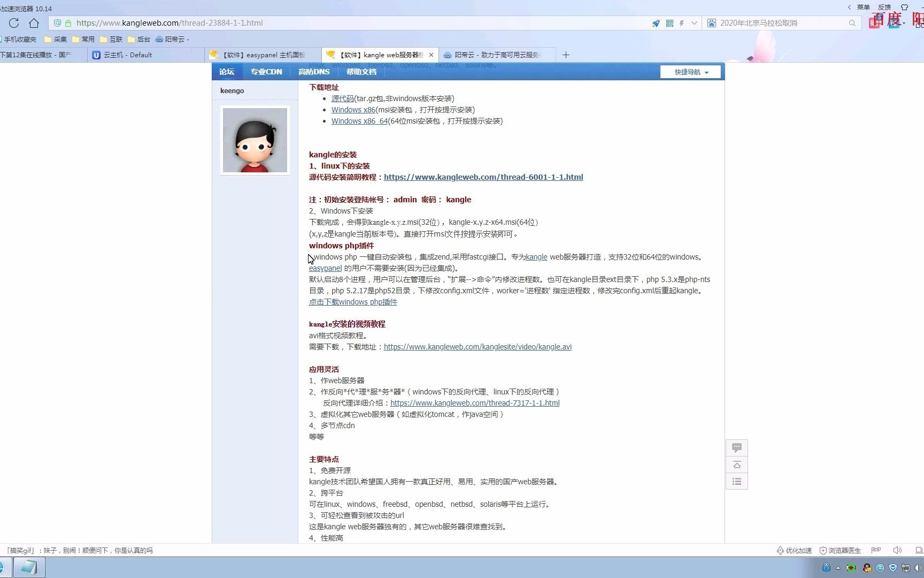This screenshot has height=578, width=924.
Task: Click the green HTTPS padlock icon
Action: (x=68, y=23)
